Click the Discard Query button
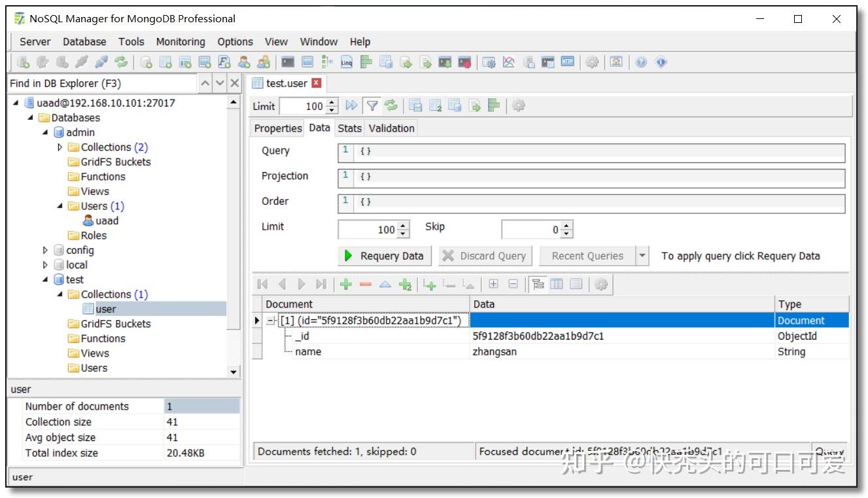 point(485,255)
